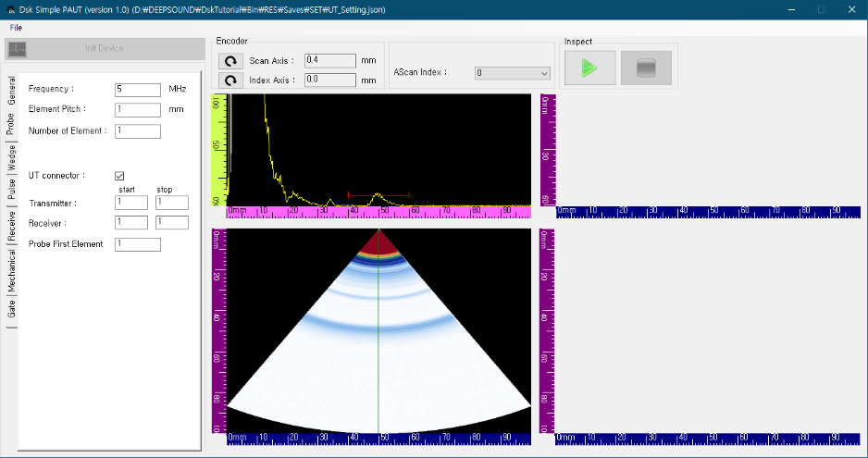Click the yellow amplitude ruler of A-scan

tap(219, 150)
